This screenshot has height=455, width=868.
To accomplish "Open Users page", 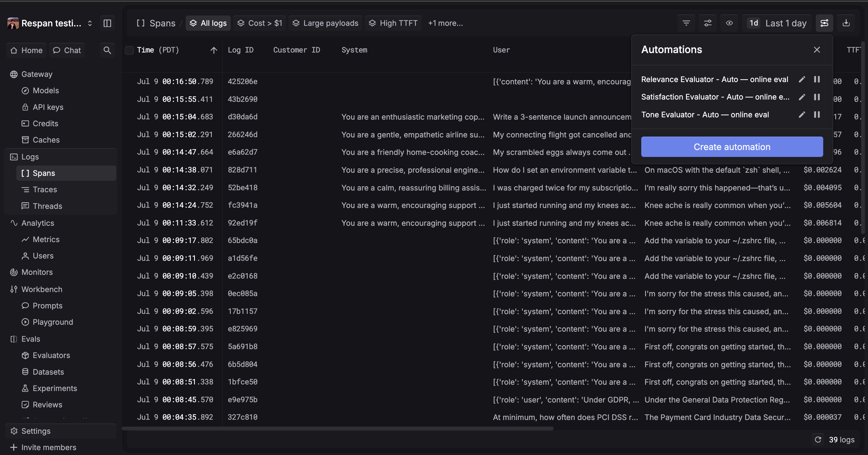I will (x=43, y=256).
